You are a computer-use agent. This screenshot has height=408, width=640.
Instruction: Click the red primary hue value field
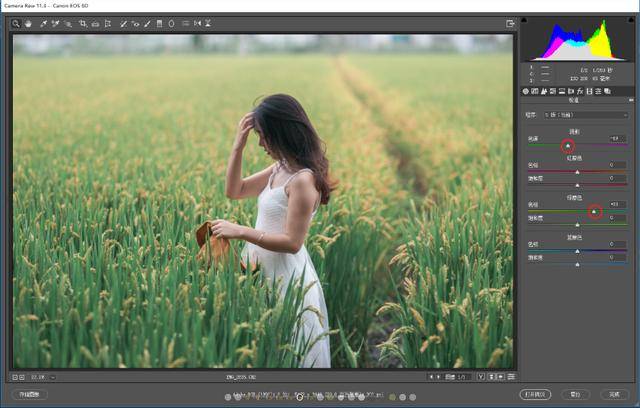tap(612, 165)
